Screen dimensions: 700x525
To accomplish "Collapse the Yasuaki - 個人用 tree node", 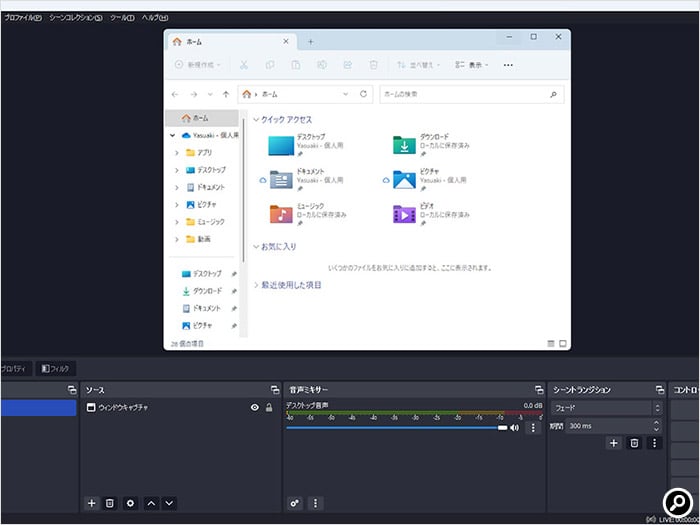I will [x=172, y=135].
